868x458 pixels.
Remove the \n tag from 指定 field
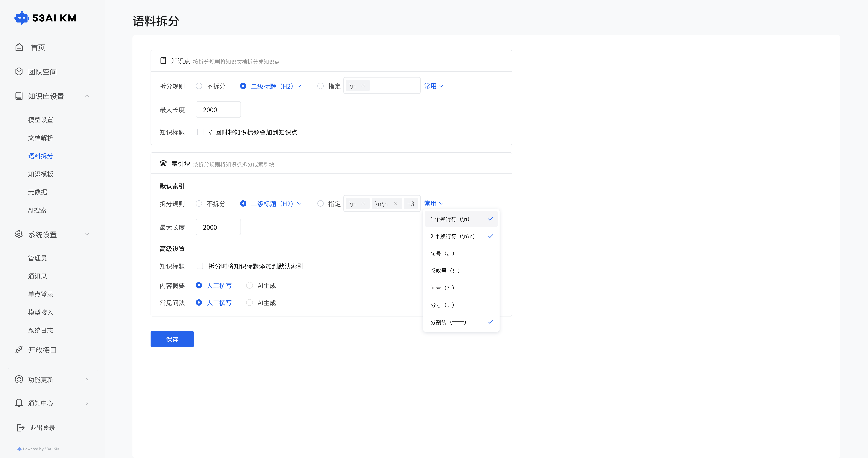363,85
